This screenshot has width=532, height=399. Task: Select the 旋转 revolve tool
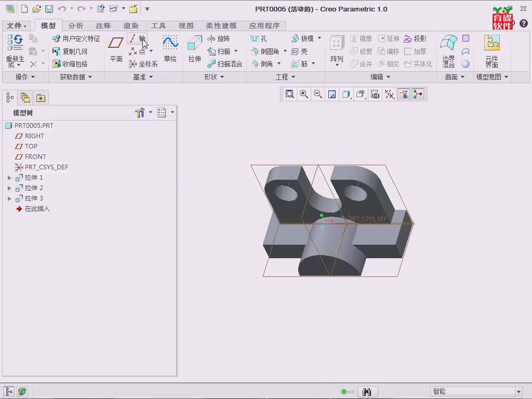[x=219, y=38]
